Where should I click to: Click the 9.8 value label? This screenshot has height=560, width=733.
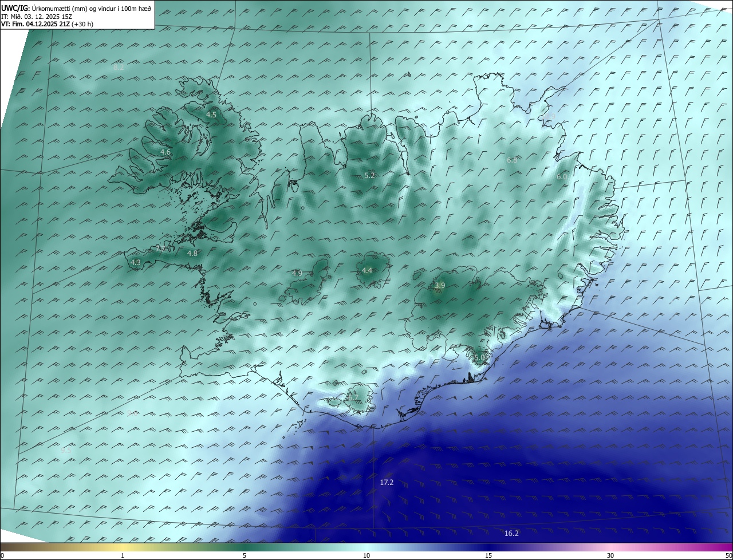[132, 412]
